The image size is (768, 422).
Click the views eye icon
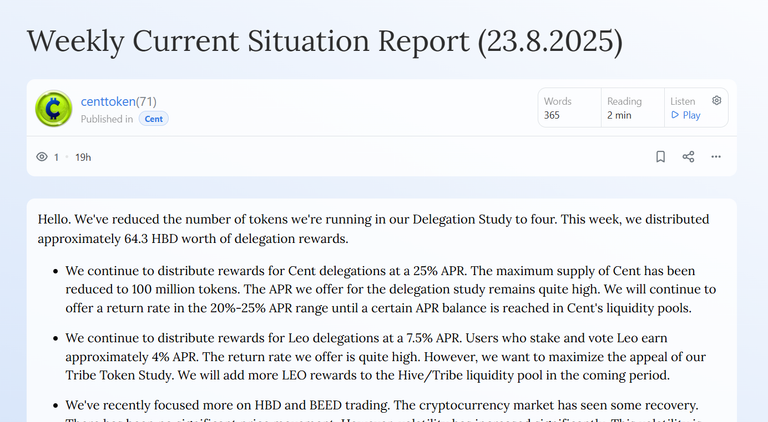pos(42,157)
